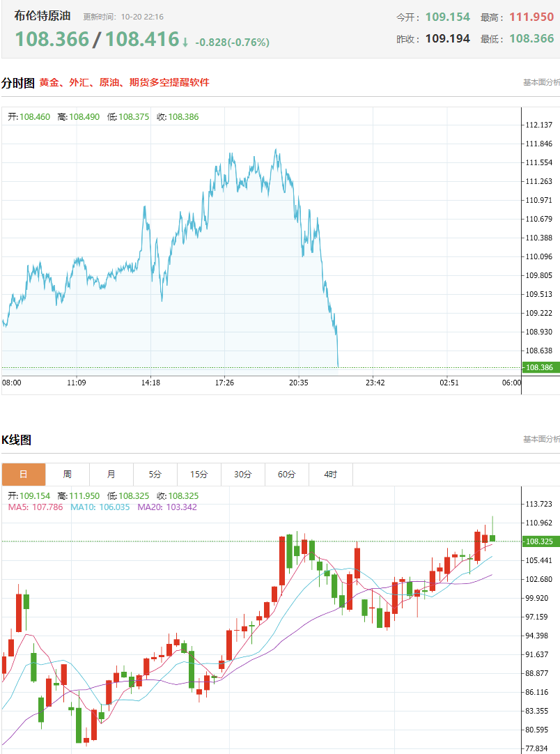
Task: Click the 分时图 section heading
Action: point(18,83)
